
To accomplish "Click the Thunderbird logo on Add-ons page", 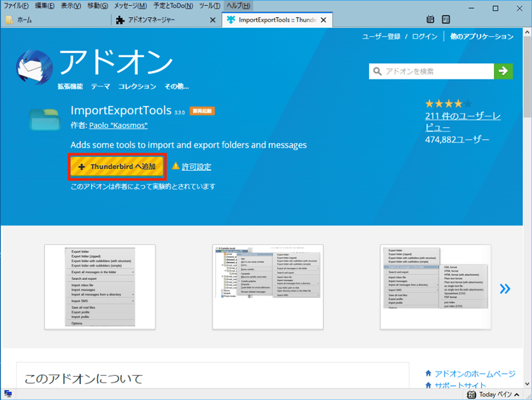I will click(34, 67).
